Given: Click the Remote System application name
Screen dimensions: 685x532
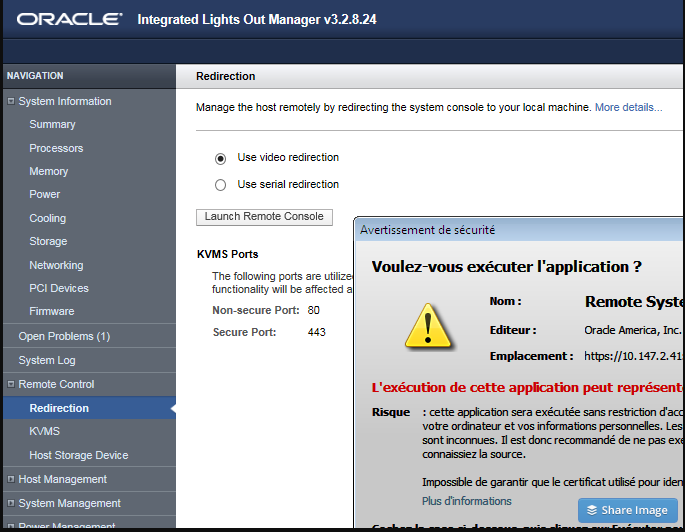Looking at the screenshot, I should tap(633, 302).
